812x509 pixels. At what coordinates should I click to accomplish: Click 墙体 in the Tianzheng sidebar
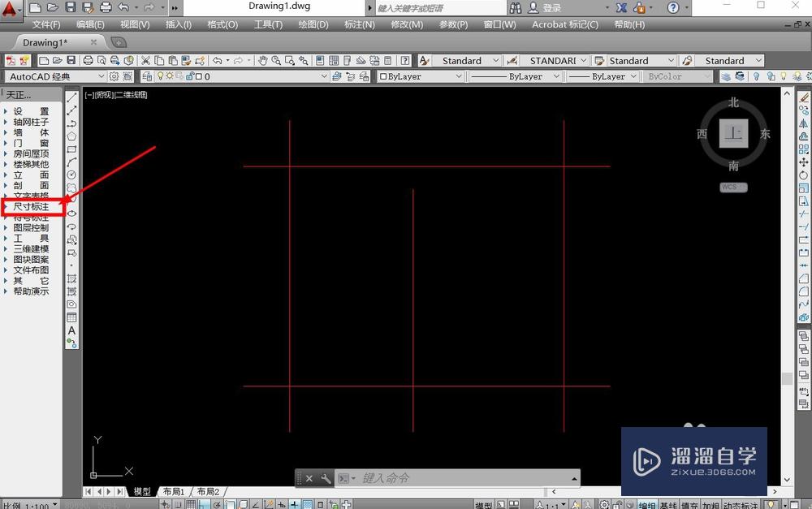31,132
